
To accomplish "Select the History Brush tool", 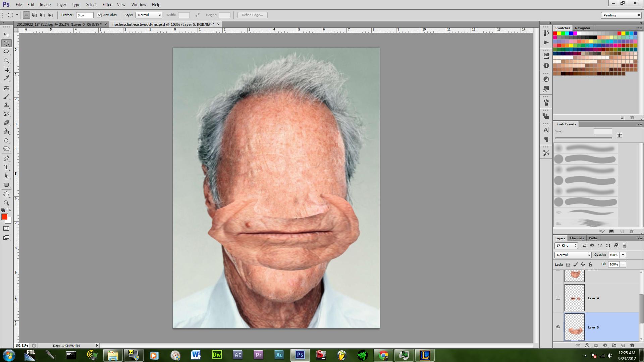I will coord(6,114).
